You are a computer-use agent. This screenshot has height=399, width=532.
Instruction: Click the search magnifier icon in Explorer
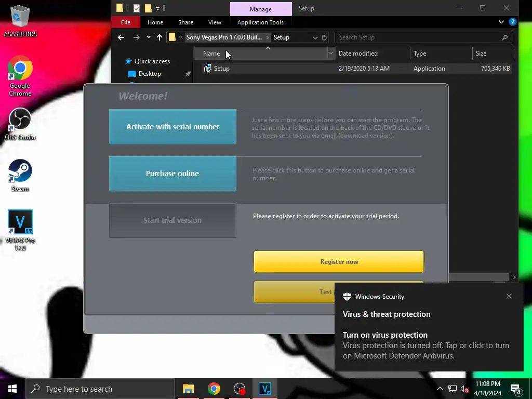(x=505, y=37)
